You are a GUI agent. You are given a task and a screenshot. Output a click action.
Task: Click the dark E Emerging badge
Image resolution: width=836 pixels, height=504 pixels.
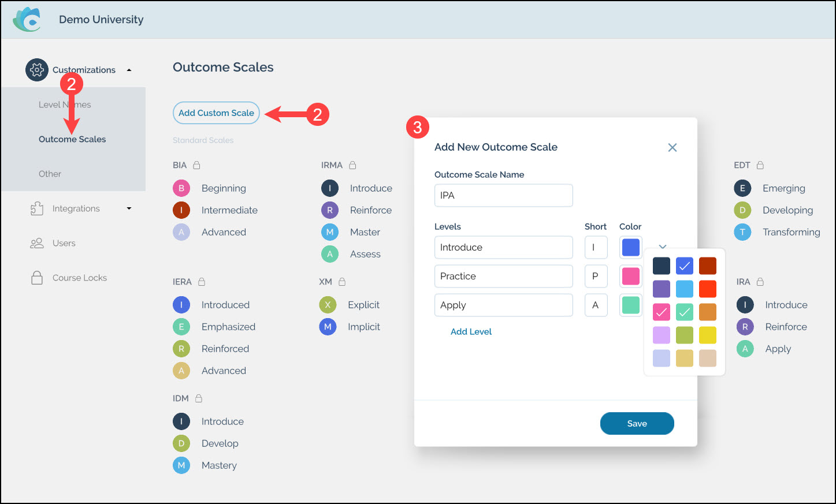point(742,188)
